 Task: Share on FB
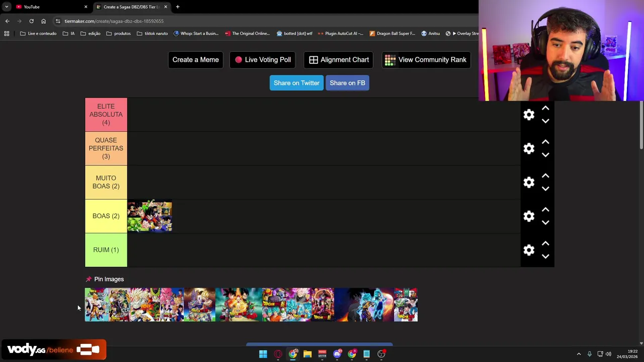347,83
